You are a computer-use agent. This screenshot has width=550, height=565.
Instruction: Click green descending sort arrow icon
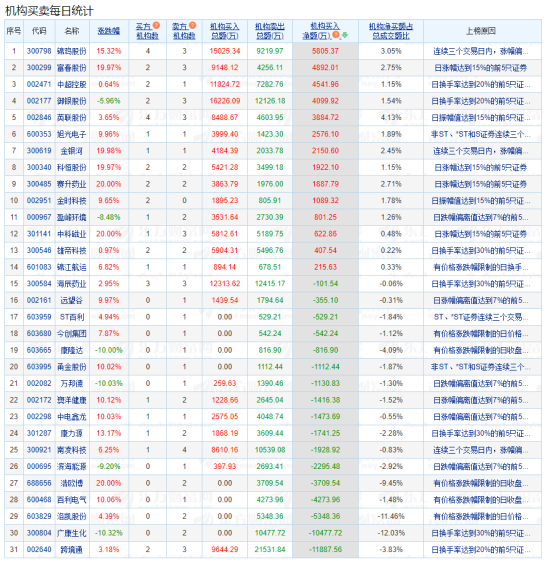click(x=345, y=35)
